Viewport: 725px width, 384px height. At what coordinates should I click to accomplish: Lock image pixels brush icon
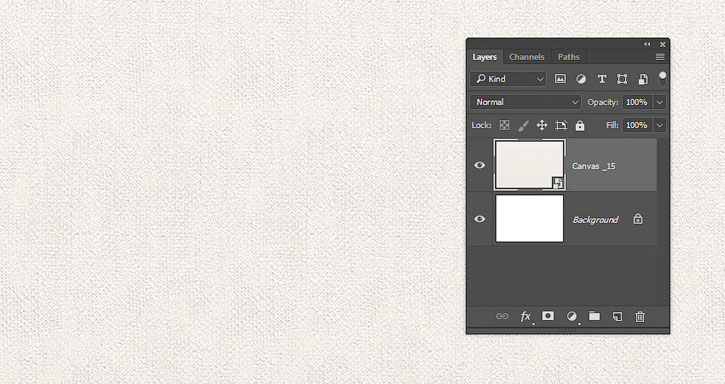[523, 125]
